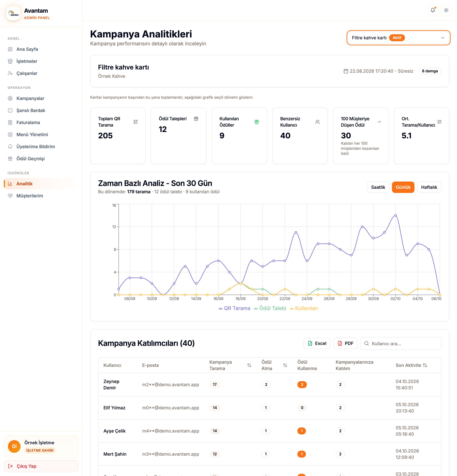Viewport: 457px width, 476px height.
Task: Click the QR icon on Toplam QR Tarama card
Action: click(136, 122)
